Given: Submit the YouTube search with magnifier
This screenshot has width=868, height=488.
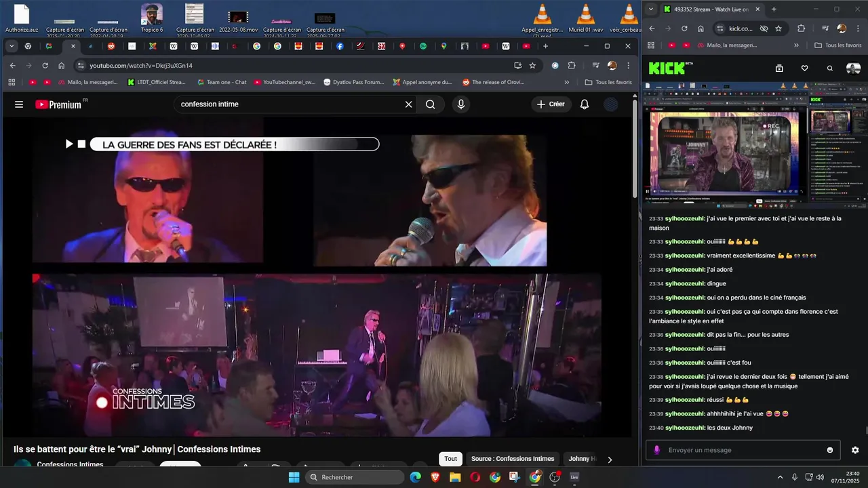Looking at the screenshot, I should [431, 104].
